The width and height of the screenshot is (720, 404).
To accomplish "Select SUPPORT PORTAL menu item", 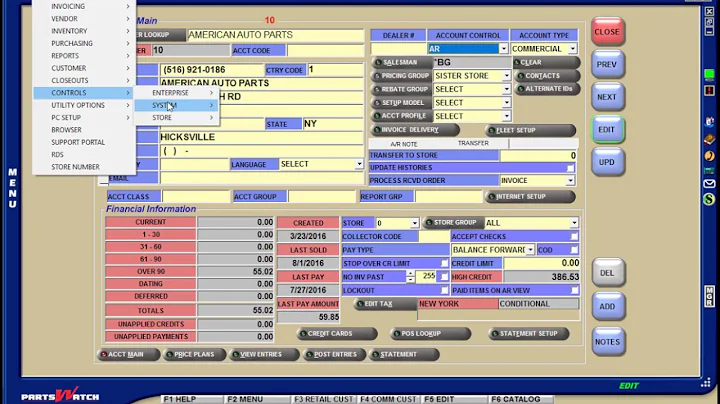I will click(x=84, y=143).
